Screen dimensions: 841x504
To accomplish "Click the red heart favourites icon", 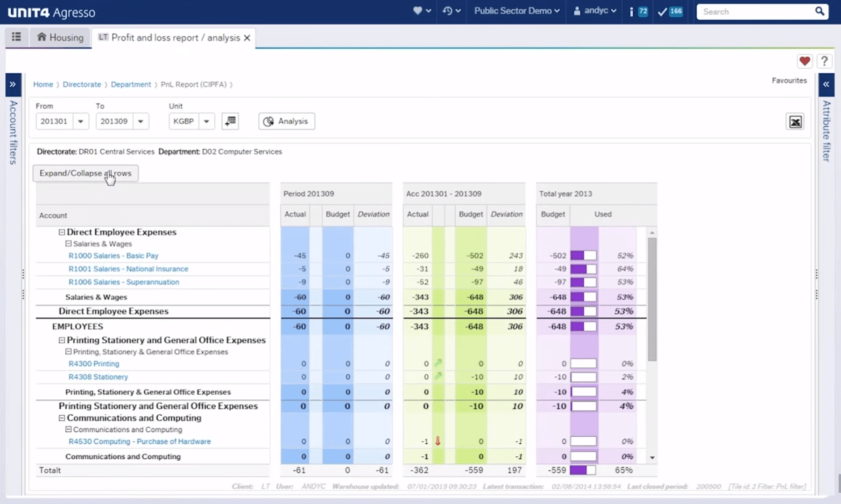I will pos(804,61).
